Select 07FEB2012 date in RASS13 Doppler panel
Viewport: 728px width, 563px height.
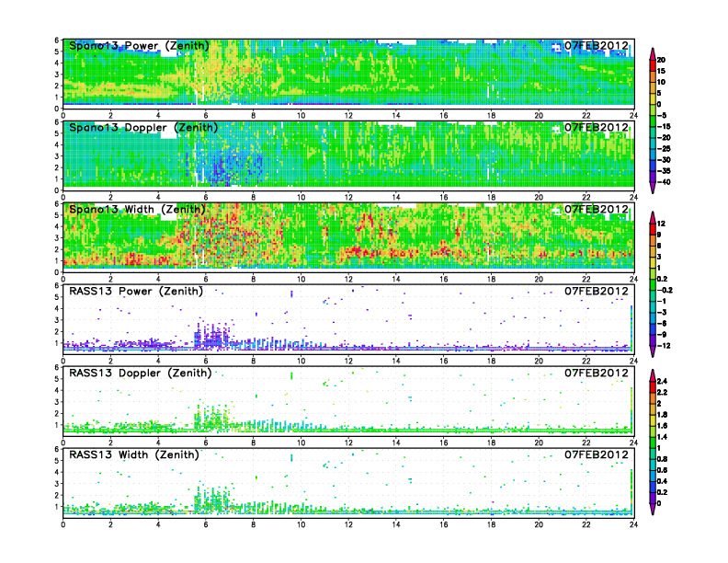[597, 373]
